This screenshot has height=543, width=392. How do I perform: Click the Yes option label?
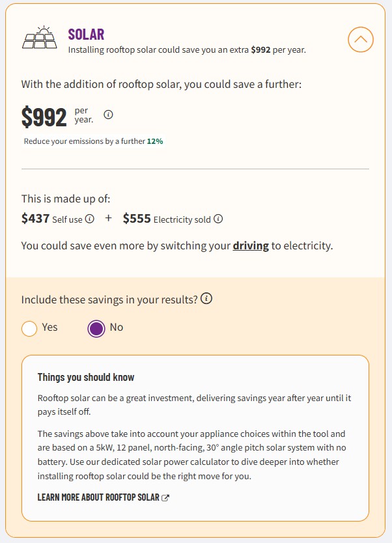(x=49, y=327)
